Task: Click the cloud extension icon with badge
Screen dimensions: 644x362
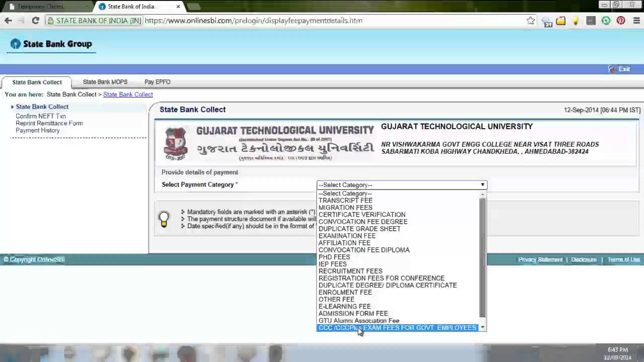Action: 546,21
